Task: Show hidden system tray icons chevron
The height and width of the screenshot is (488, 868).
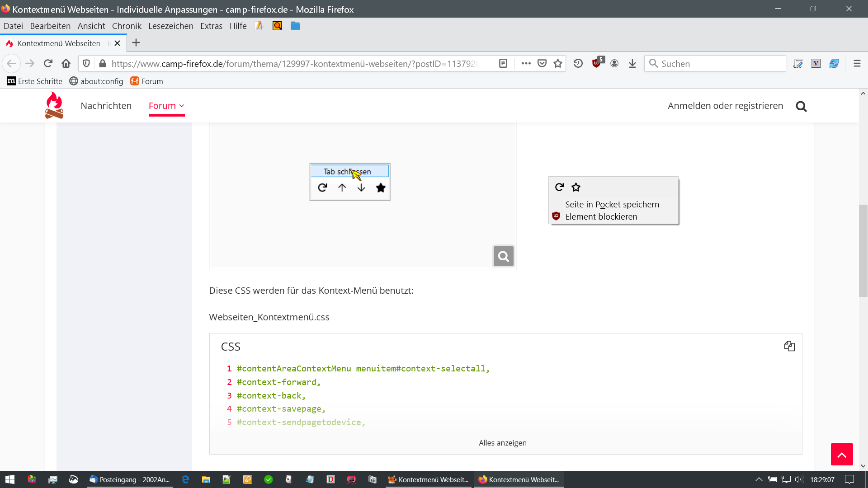Action: [x=759, y=479]
